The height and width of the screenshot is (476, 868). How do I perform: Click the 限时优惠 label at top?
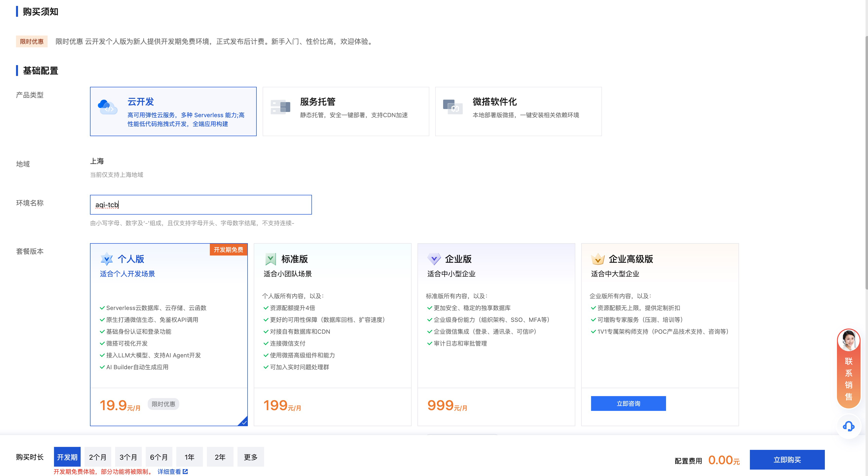pyautogui.click(x=32, y=41)
